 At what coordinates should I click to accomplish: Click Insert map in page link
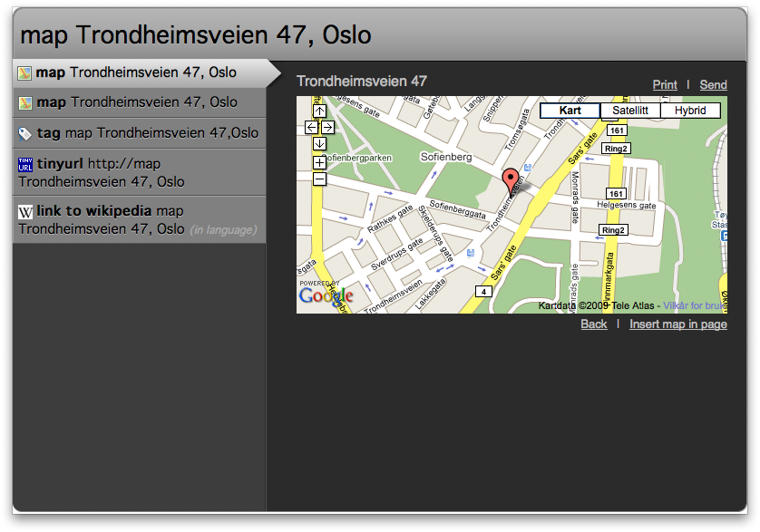pyautogui.click(x=678, y=324)
